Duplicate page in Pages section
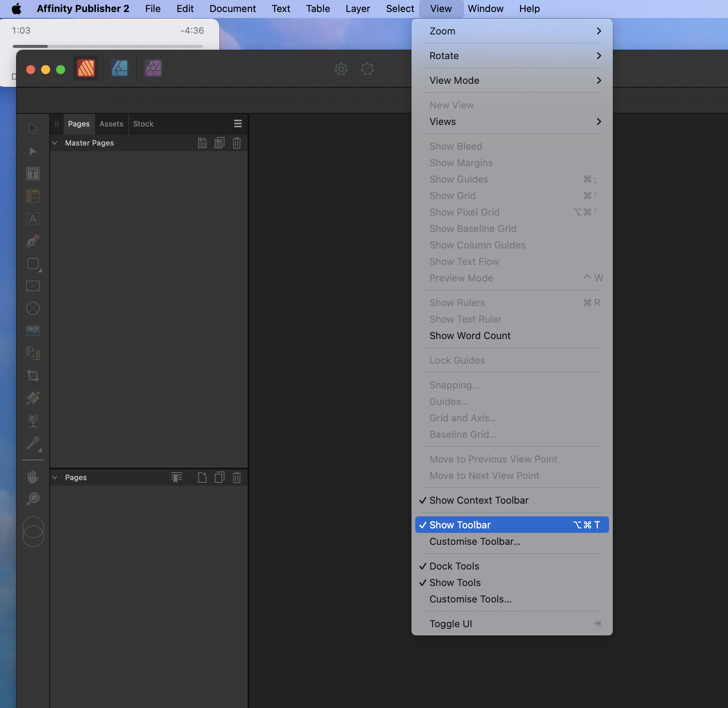The height and width of the screenshot is (708, 728). click(220, 477)
